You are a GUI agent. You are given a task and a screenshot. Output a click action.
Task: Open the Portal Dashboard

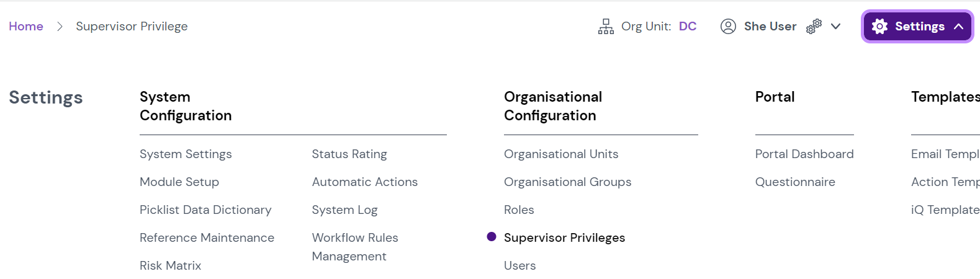tap(804, 154)
